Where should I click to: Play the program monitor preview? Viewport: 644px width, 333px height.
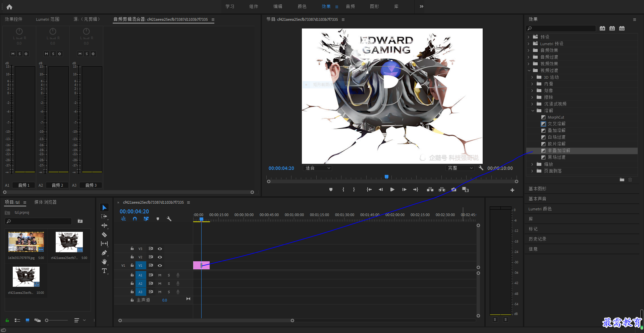click(x=392, y=190)
